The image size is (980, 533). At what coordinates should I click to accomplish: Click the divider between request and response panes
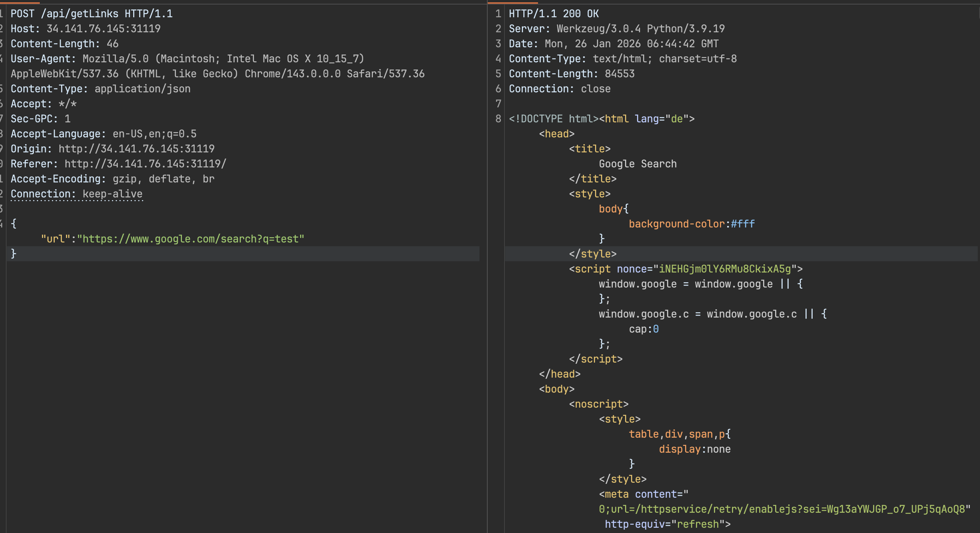coord(487,266)
